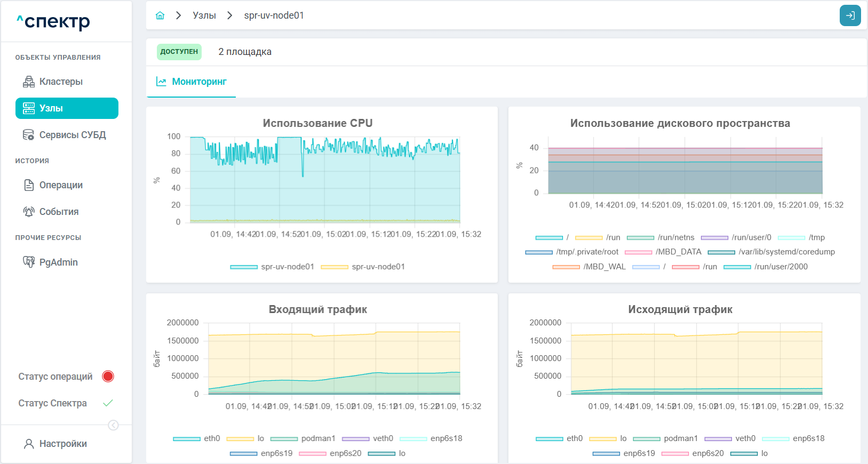Click the ДОСТУПЕН status badge
Screen dimensions: 868x464
point(179,52)
